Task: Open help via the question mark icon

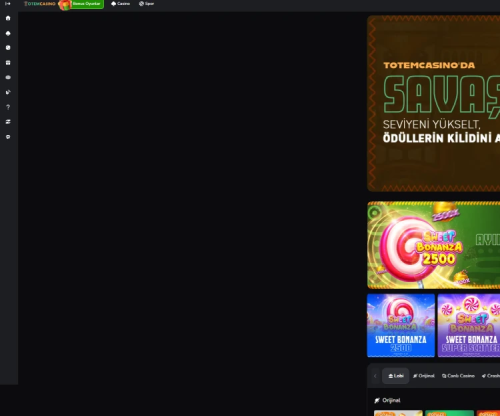Action: (x=8, y=107)
